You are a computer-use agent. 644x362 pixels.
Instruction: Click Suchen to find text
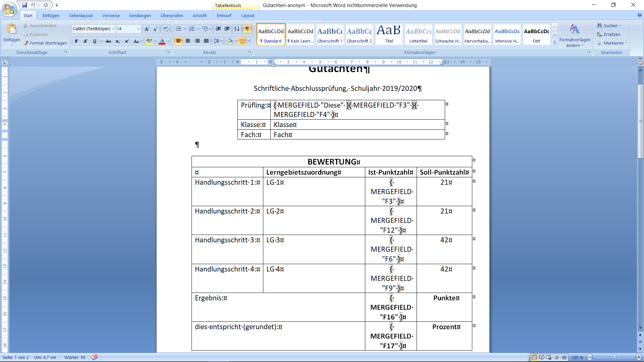(x=609, y=25)
